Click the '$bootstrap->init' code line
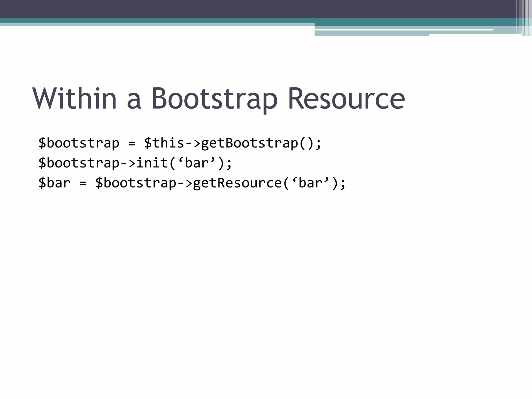The width and height of the screenshot is (532, 399). 135,163
